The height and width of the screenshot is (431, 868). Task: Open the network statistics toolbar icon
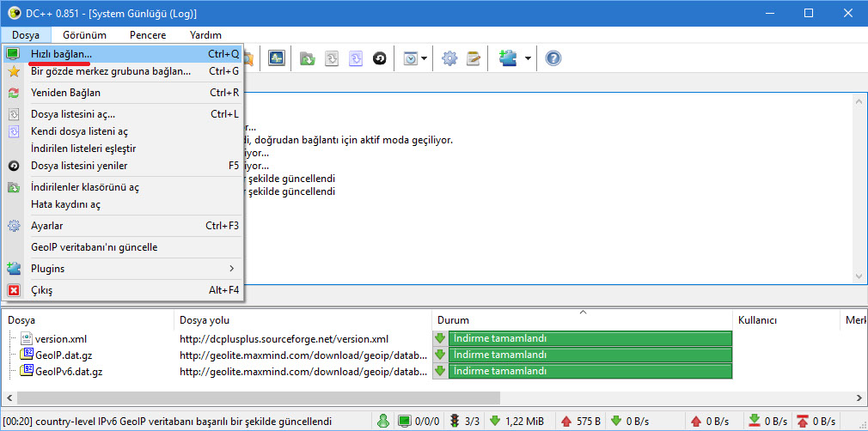pos(276,58)
